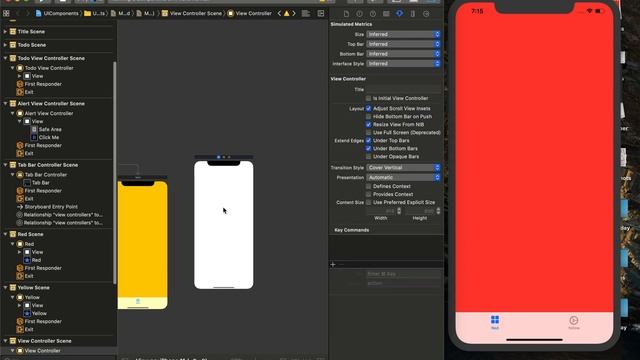Select the Red tab bar item star icon
Viewport: 640px width, 360px height.
(27, 260)
